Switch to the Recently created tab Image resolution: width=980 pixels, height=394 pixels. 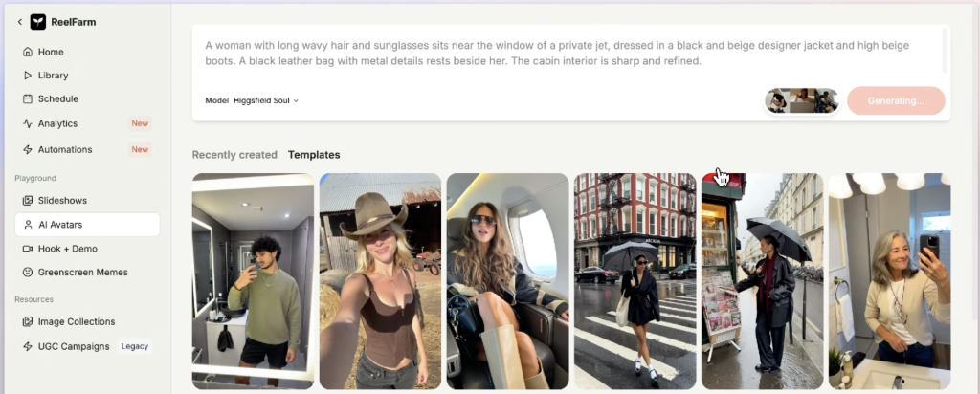pyautogui.click(x=234, y=155)
